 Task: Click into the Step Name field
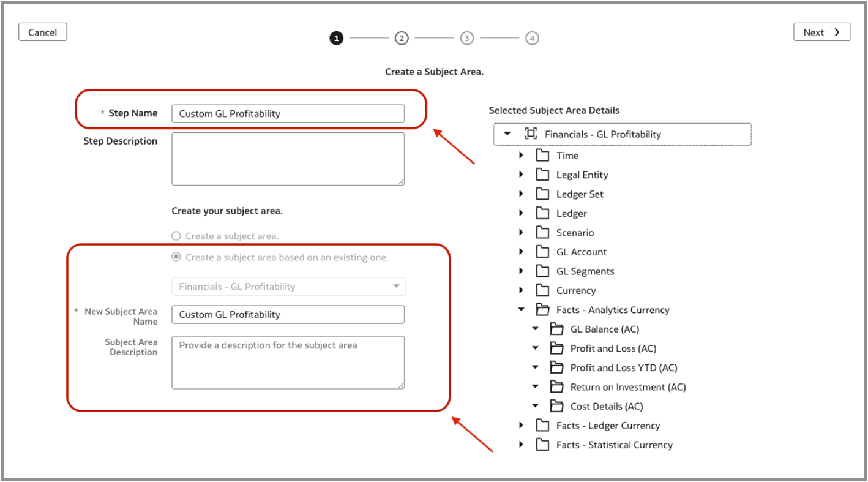coord(288,113)
